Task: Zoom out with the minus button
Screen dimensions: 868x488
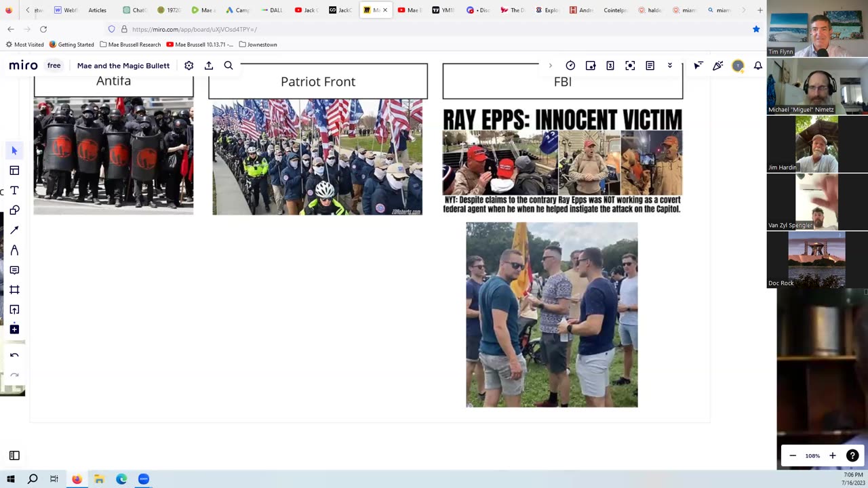Action: tap(793, 455)
